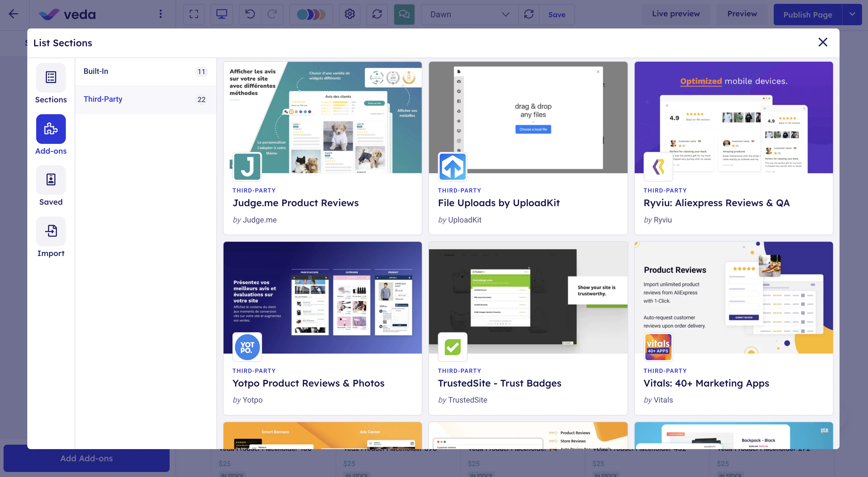This screenshot has height=477, width=868.
Task: Expand the Publish Page arrow dropdown
Action: (x=852, y=14)
